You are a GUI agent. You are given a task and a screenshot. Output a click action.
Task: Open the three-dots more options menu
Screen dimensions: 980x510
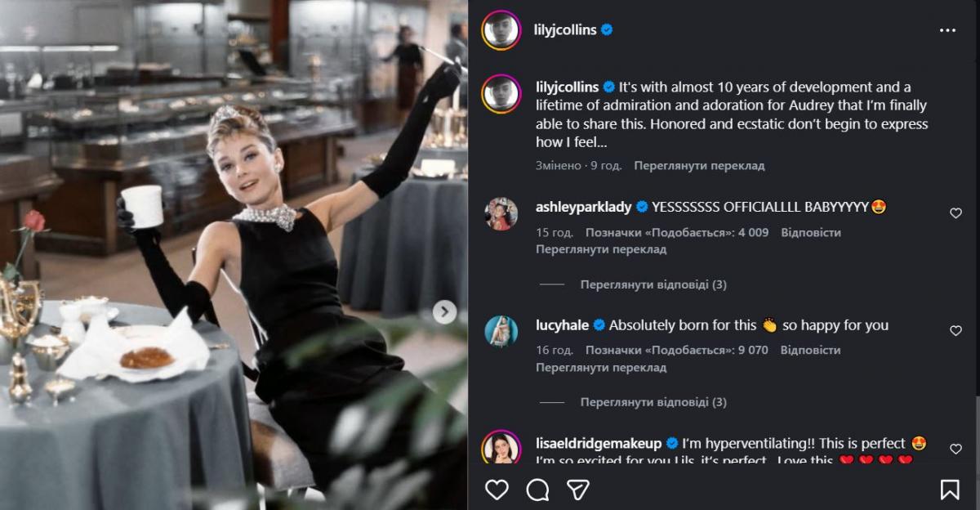(x=947, y=30)
